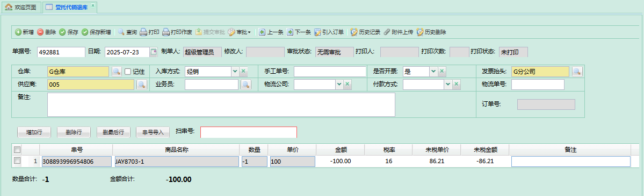Click the 发票抬头 field containing G分公司
This screenshot has height=196, width=644.
(540, 72)
